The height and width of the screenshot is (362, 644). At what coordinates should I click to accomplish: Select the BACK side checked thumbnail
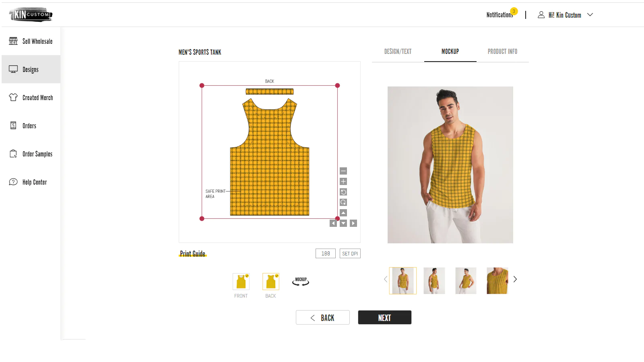(271, 282)
